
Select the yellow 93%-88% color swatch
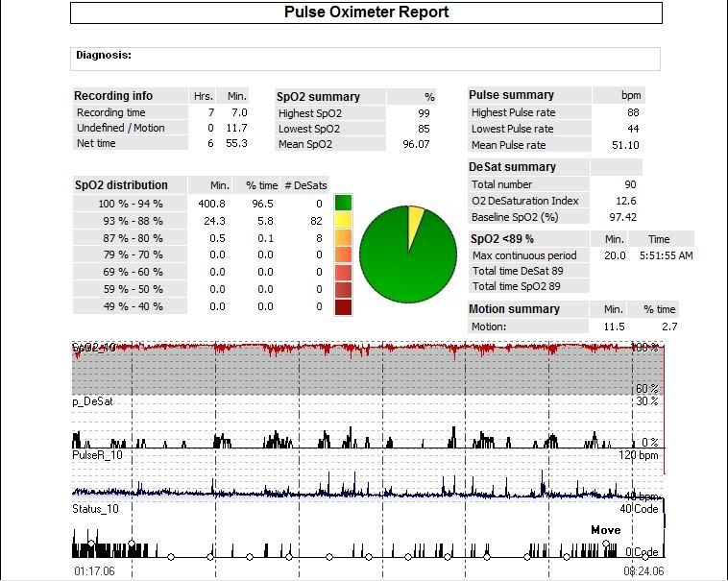(x=343, y=221)
